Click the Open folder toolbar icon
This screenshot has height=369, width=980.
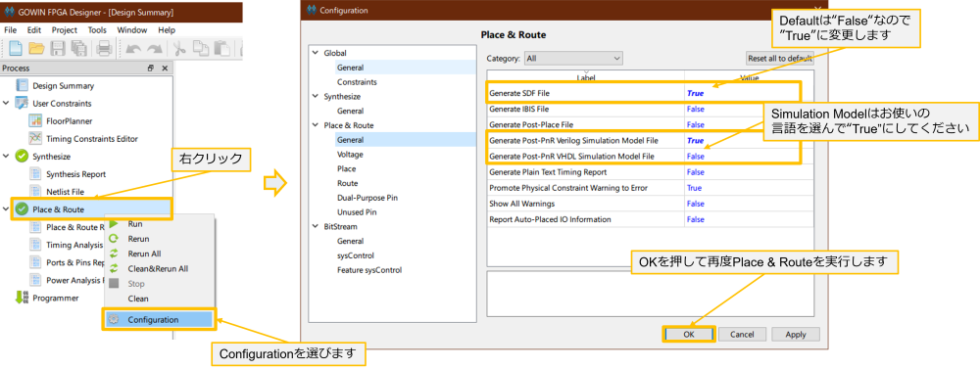pyautogui.click(x=36, y=48)
